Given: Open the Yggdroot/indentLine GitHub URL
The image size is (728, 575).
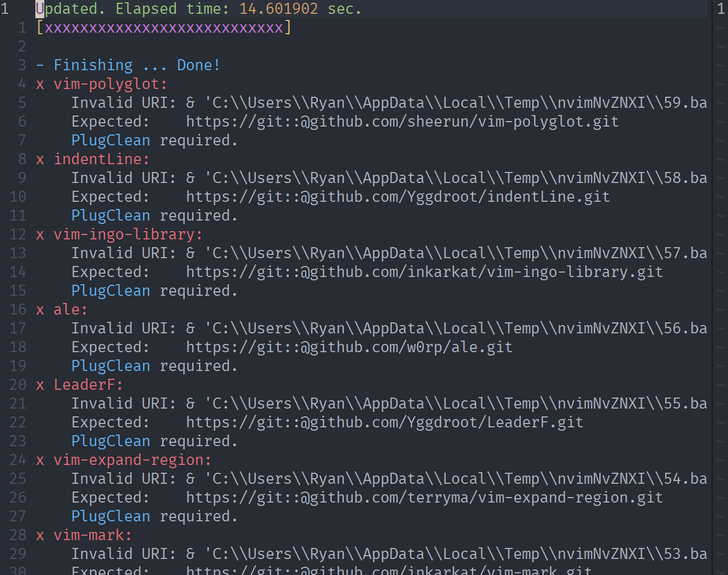Looking at the screenshot, I should pyautogui.click(x=397, y=196).
